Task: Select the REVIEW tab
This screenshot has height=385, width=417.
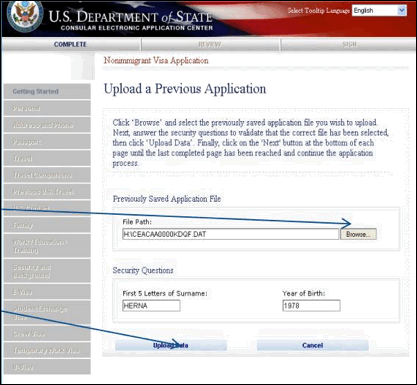Action: pyautogui.click(x=210, y=44)
